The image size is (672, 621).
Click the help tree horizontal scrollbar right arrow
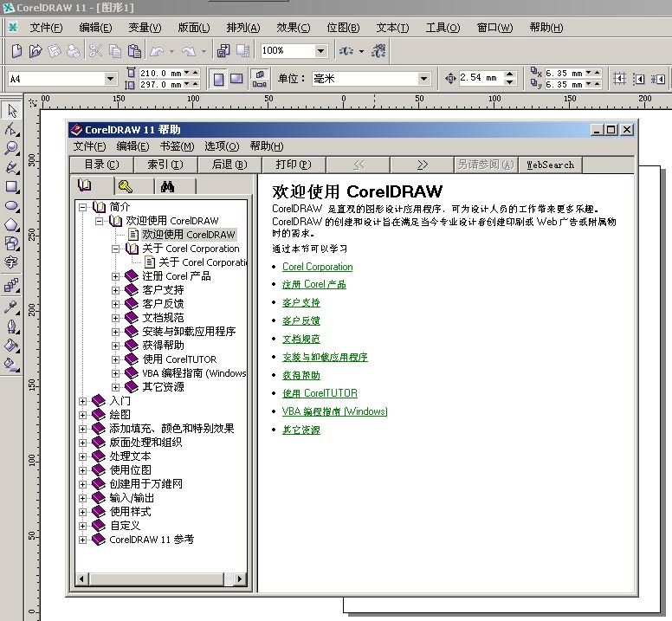point(240,579)
